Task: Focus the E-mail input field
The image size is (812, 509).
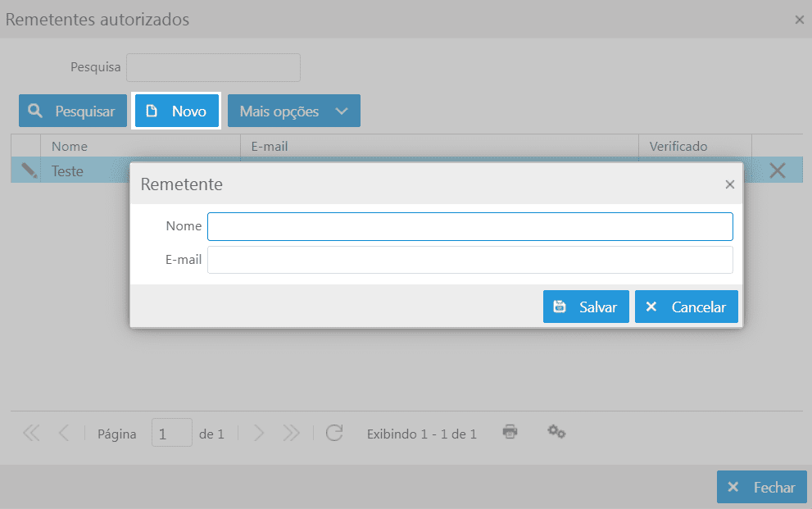Action: click(x=470, y=260)
